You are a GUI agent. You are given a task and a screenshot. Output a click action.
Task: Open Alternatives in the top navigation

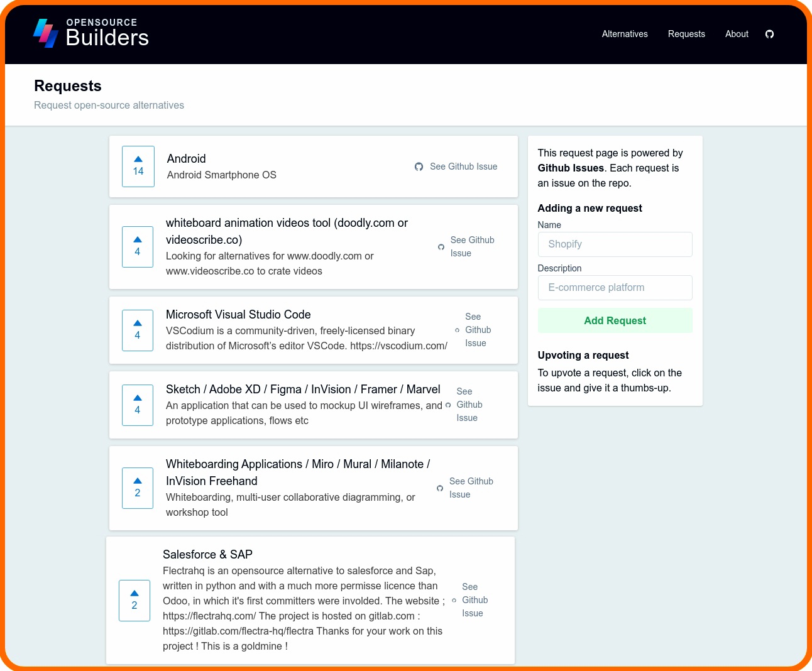click(625, 34)
